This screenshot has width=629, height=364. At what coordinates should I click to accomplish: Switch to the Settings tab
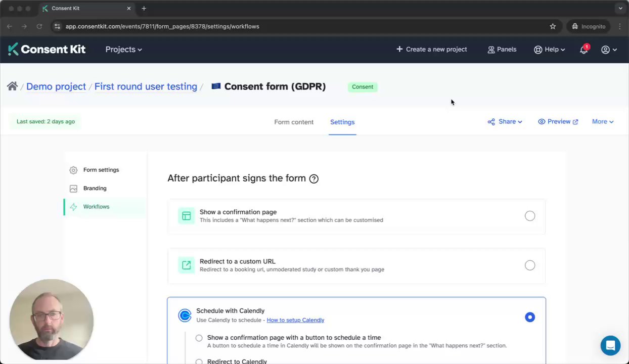pos(342,122)
